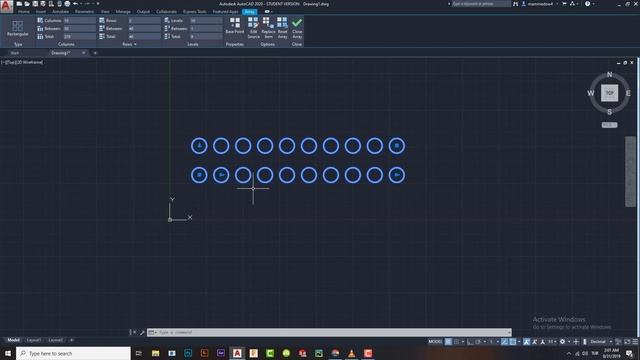Image resolution: width=640 pixels, height=360 pixels.
Task: Open the workspace switching gear icon
Action: pyautogui.click(x=562, y=342)
